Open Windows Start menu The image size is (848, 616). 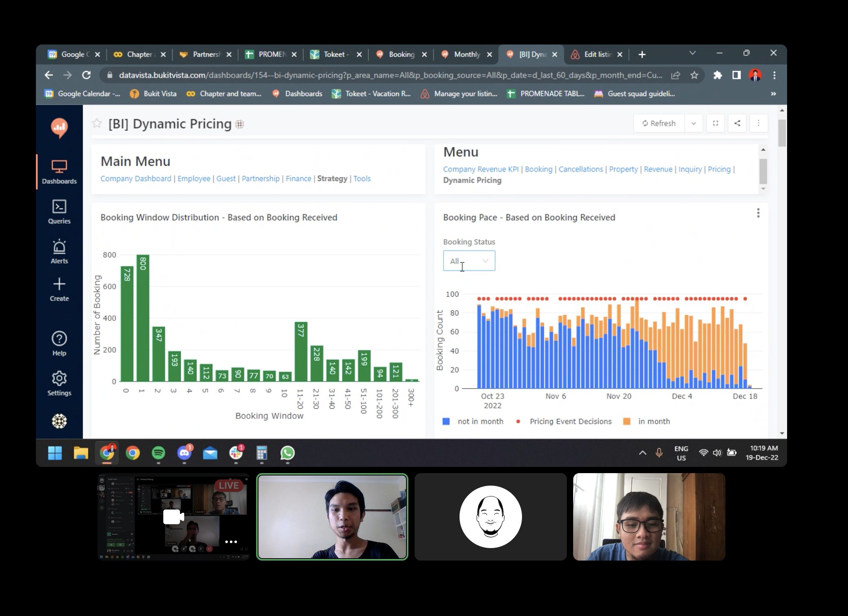(x=55, y=453)
